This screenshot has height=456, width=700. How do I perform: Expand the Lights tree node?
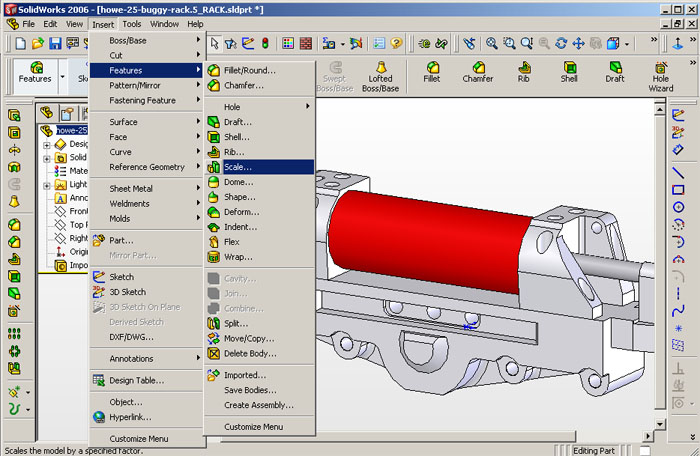(47, 185)
